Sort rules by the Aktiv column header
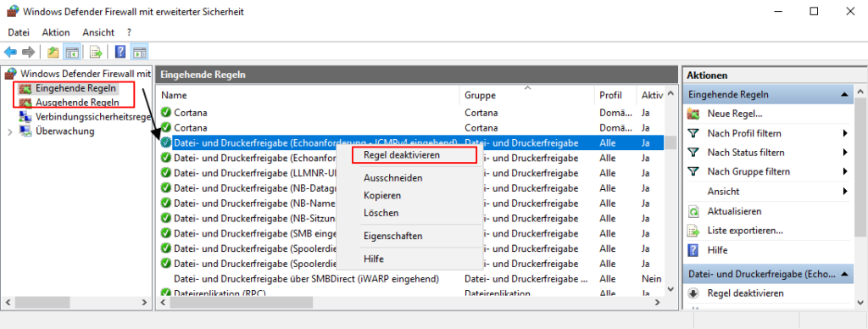 (x=651, y=95)
